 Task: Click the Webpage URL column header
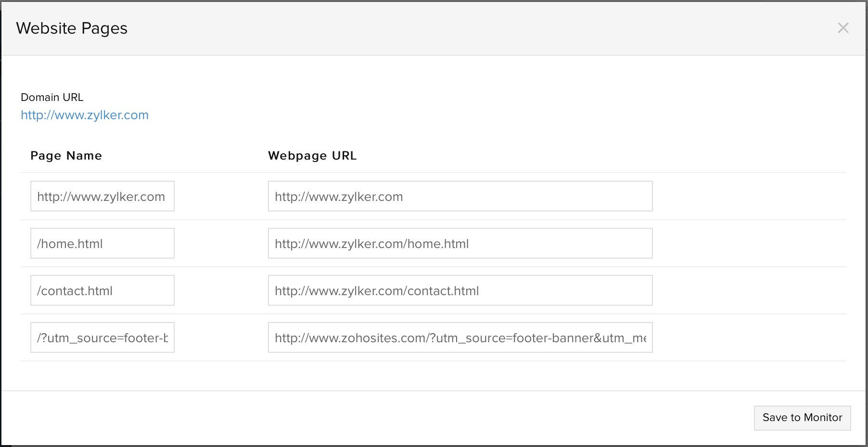pos(312,156)
